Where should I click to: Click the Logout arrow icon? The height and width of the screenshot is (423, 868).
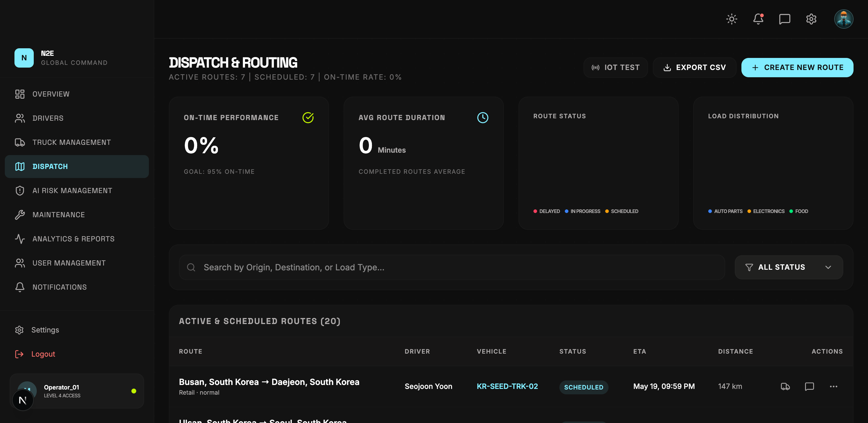pyautogui.click(x=19, y=354)
